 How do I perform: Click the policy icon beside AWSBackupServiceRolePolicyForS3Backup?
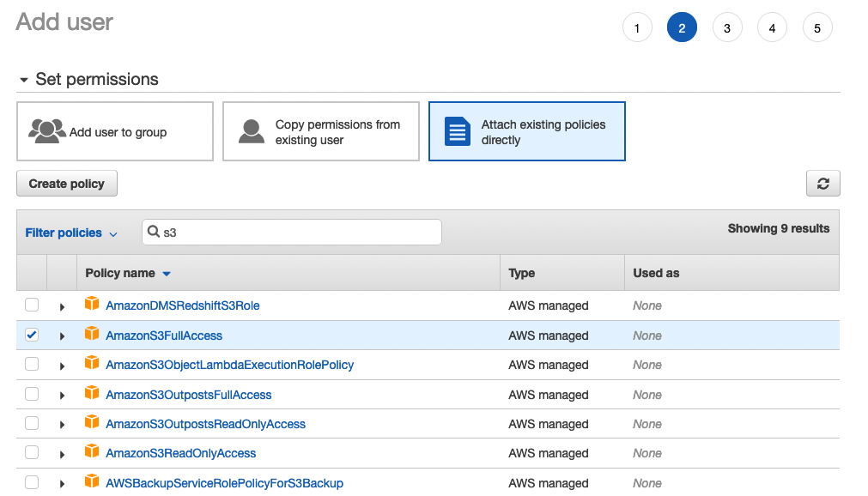[x=92, y=481]
